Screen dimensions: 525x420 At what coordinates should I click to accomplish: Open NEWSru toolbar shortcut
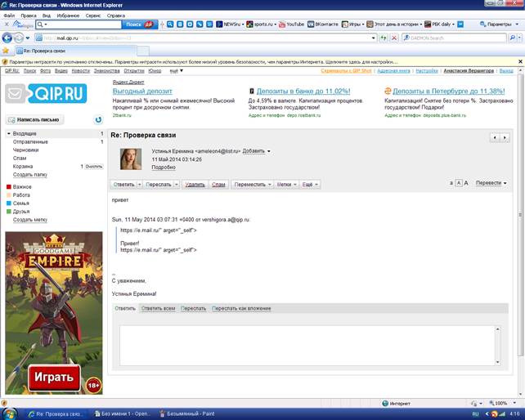click(x=230, y=24)
